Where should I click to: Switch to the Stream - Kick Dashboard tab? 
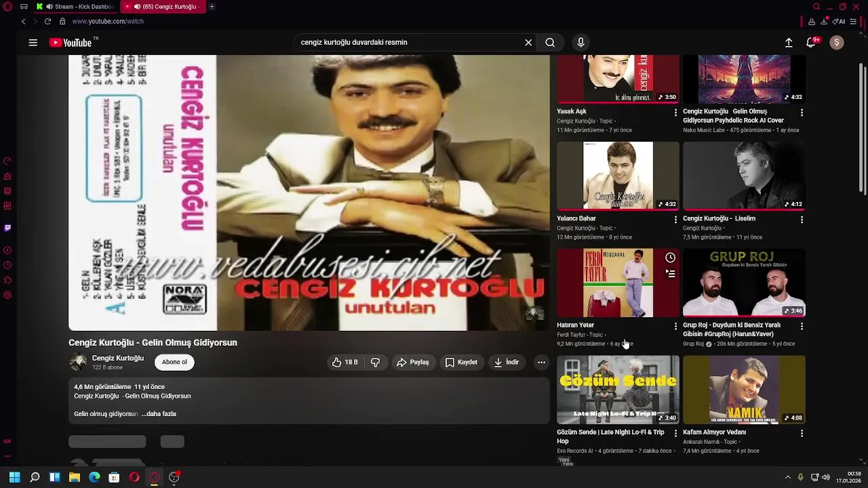point(75,7)
